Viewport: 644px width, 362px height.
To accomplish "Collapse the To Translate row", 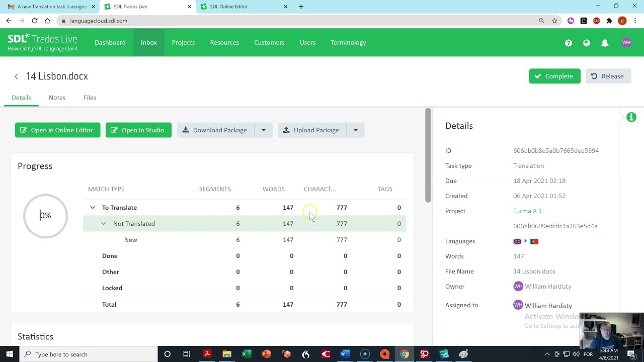I will (x=93, y=208).
